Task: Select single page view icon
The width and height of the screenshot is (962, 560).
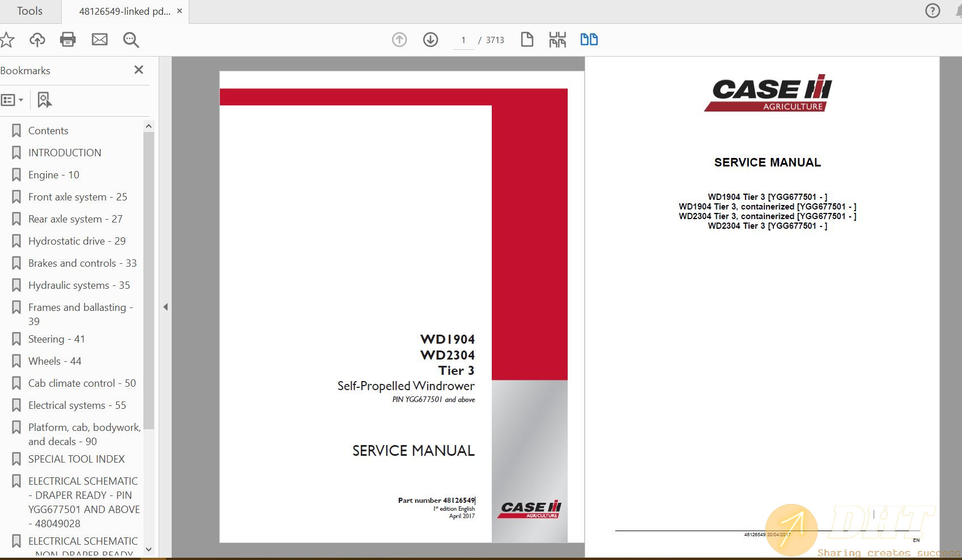Action: click(527, 40)
